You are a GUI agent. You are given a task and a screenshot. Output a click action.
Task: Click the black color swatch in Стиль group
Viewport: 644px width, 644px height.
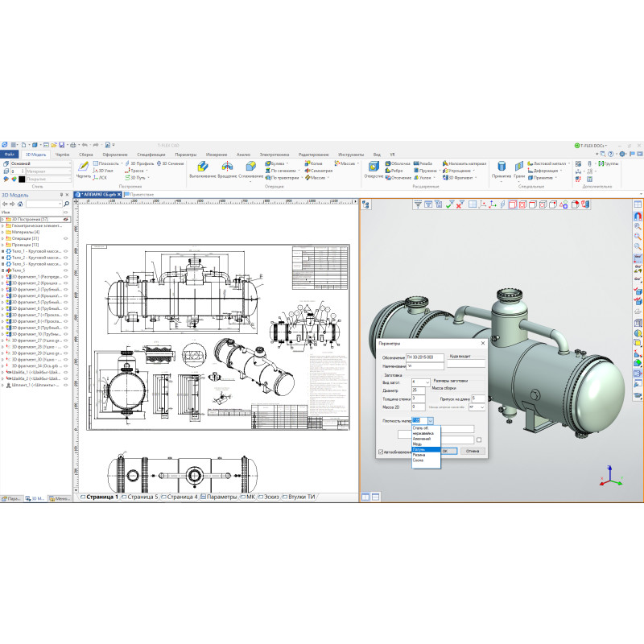click(22, 179)
